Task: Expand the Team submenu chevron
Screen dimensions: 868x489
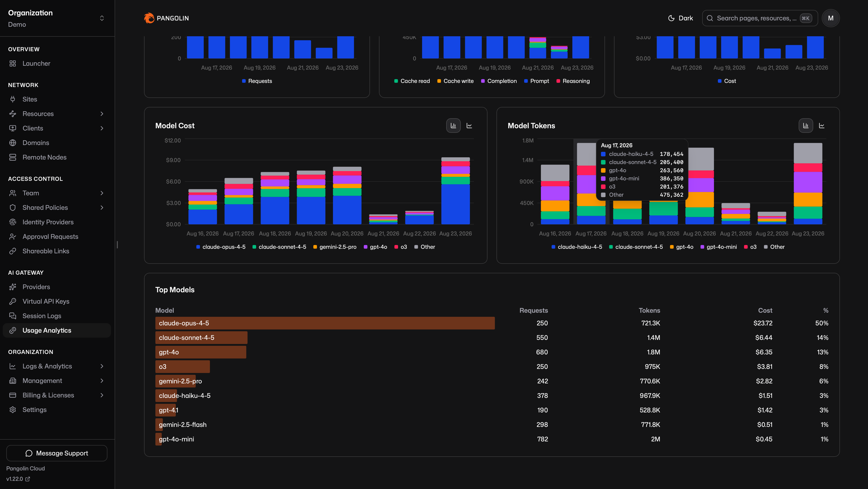Action: tap(102, 193)
